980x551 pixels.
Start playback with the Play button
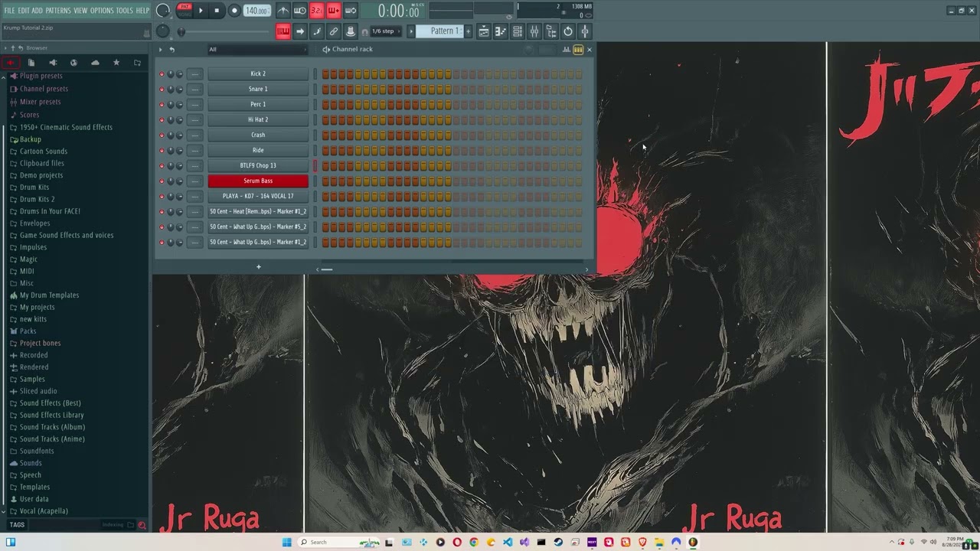pos(201,11)
